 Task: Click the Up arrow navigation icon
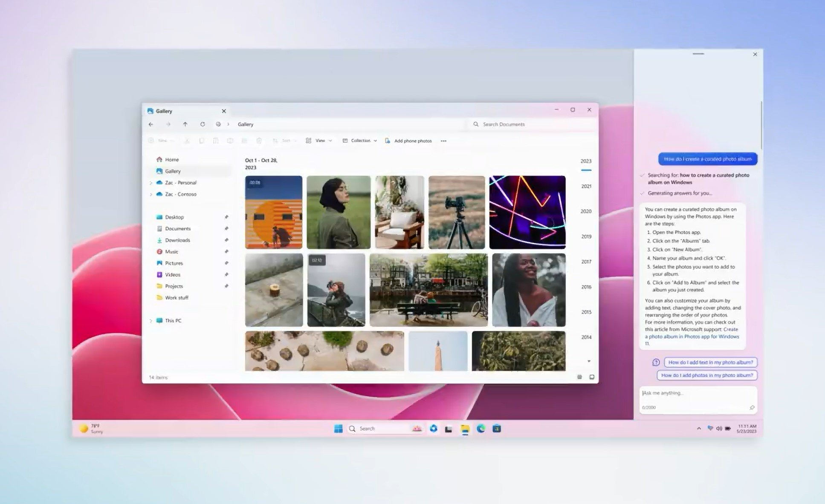[185, 124]
